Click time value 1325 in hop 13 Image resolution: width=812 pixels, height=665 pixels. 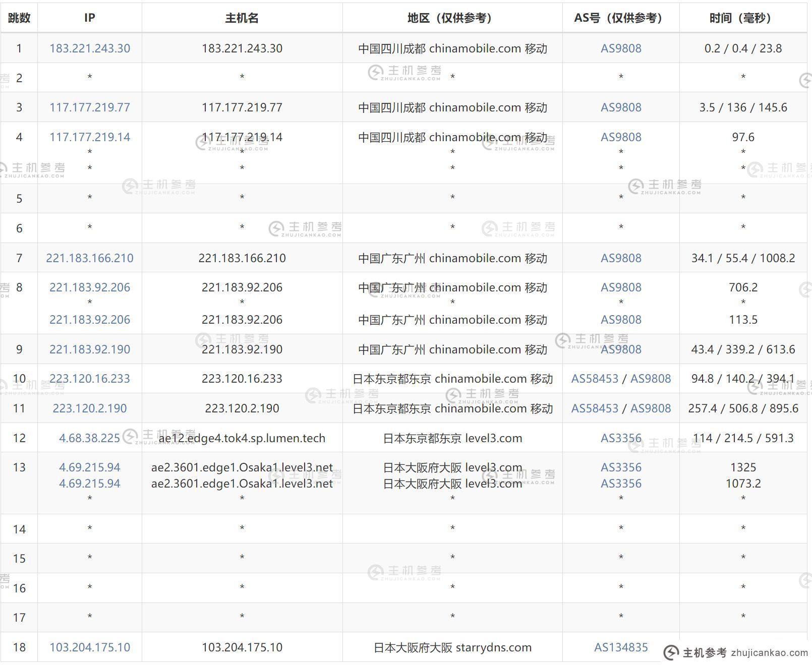[743, 467]
